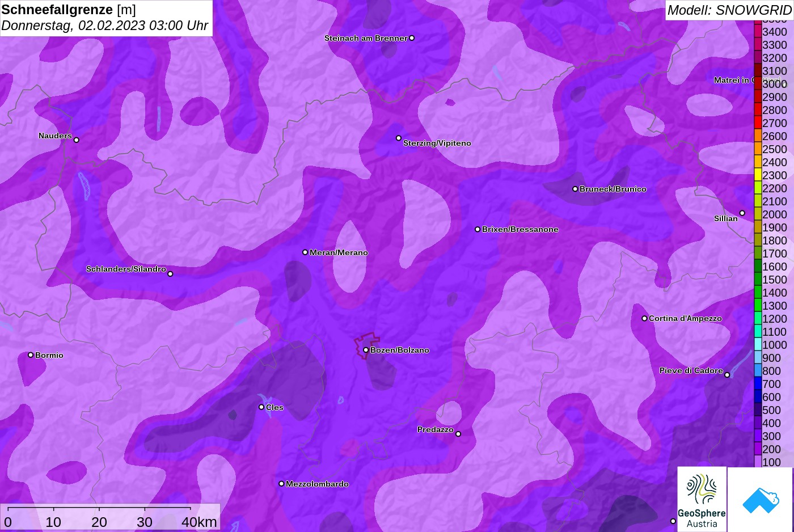Click the Bozen/Bolzano city marker
The height and width of the screenshot is (532, 794).
coord(366,350)
